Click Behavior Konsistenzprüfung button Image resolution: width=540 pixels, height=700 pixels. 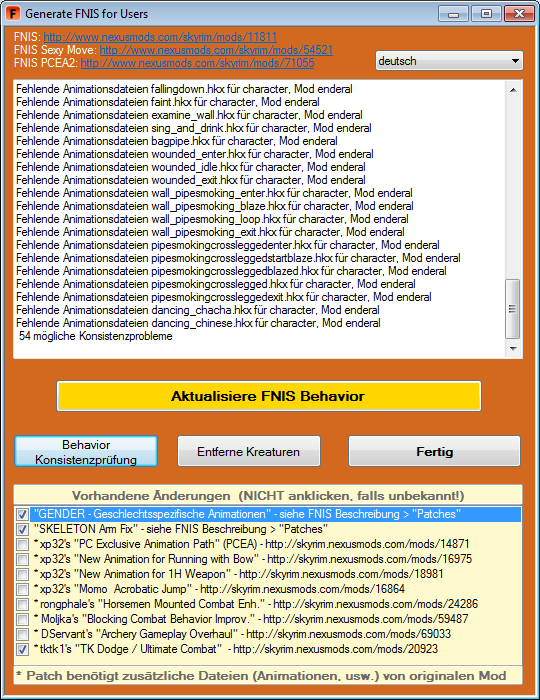[86, 452]
